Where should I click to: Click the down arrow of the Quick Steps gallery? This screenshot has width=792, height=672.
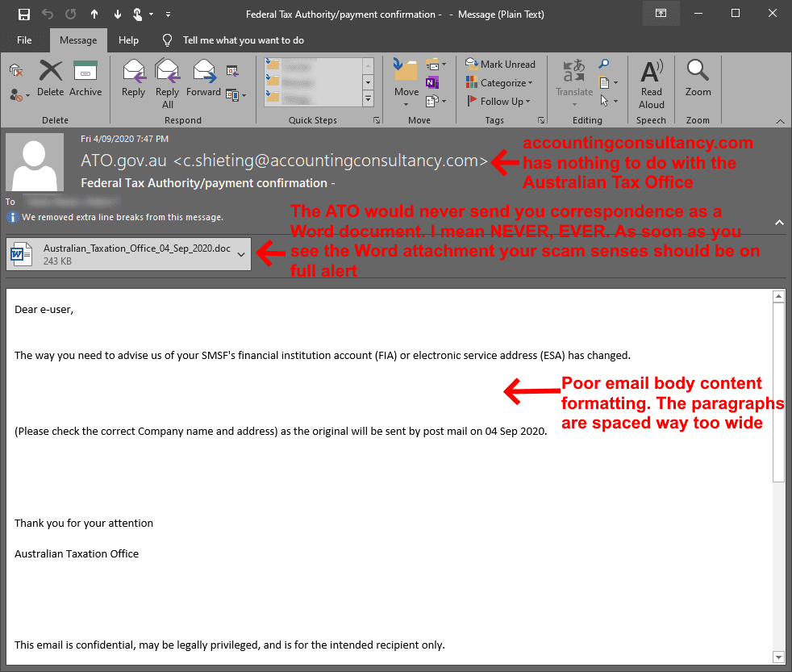[x=369, y=81]
